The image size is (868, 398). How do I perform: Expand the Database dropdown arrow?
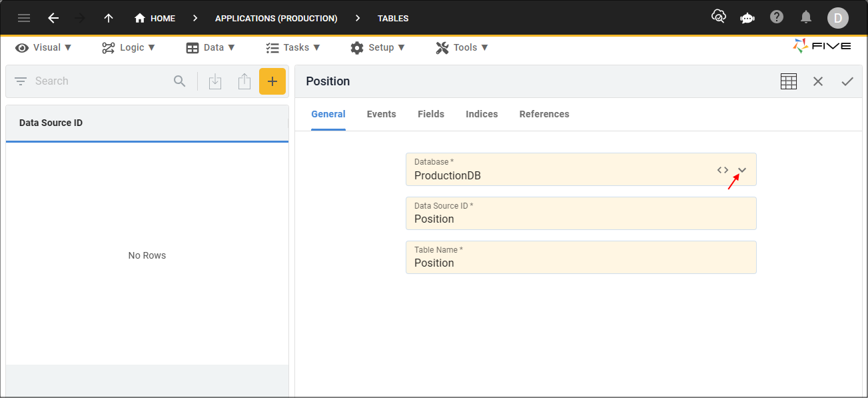tap(742, 170)
